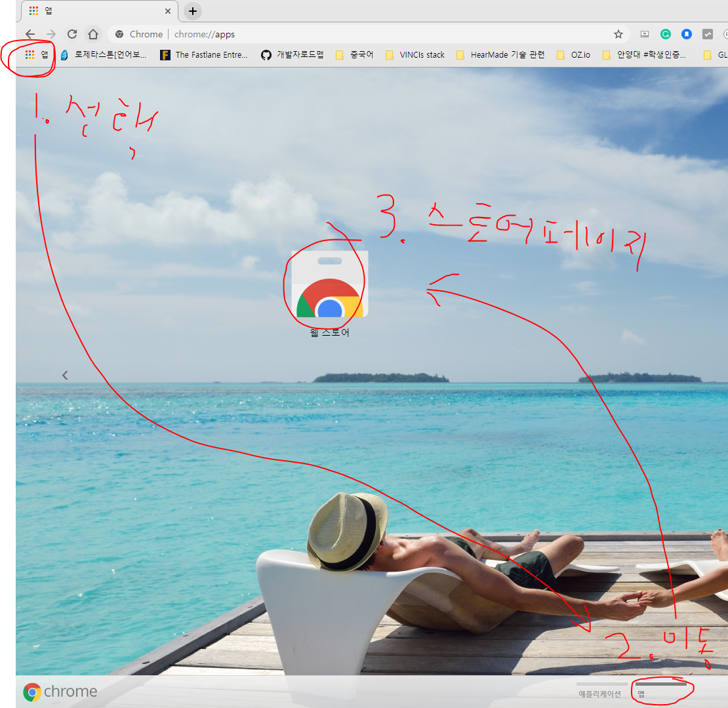Viewport: 728px width, 708px height.
Task: Expand the HearMade 기술 관련 folder
Action: click(x=500, y=55)
